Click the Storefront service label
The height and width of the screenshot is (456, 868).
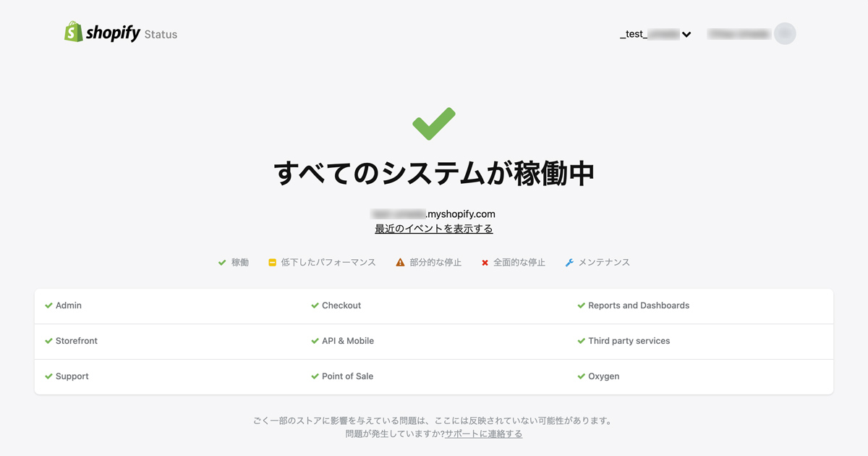[x=77, y=341]
